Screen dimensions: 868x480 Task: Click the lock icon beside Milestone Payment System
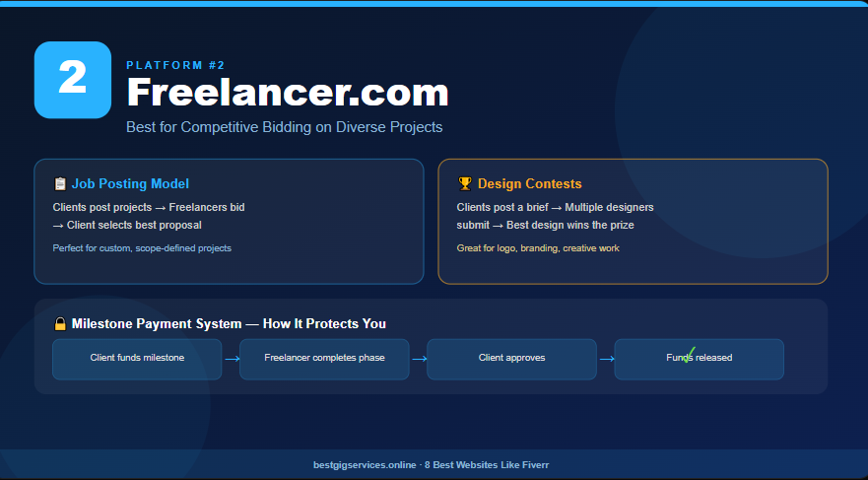click(60, 323)
